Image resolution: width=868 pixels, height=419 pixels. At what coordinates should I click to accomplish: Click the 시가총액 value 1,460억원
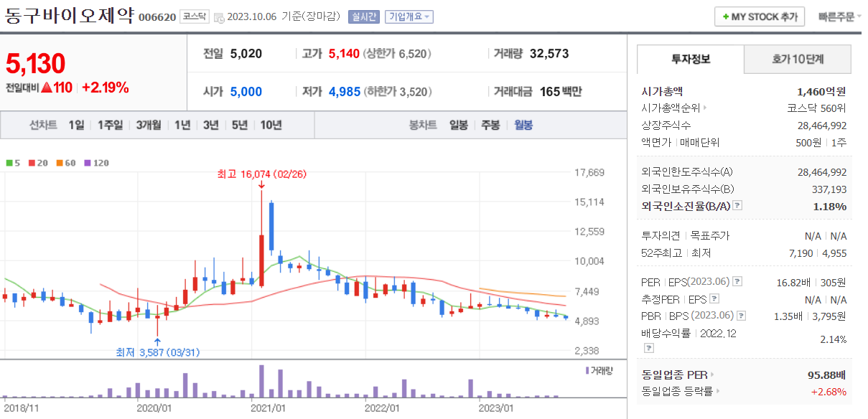821,91
